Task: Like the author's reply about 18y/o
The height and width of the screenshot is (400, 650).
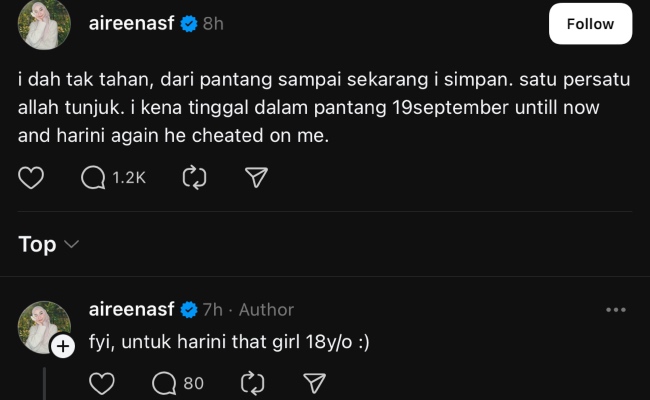Action: 102,383
